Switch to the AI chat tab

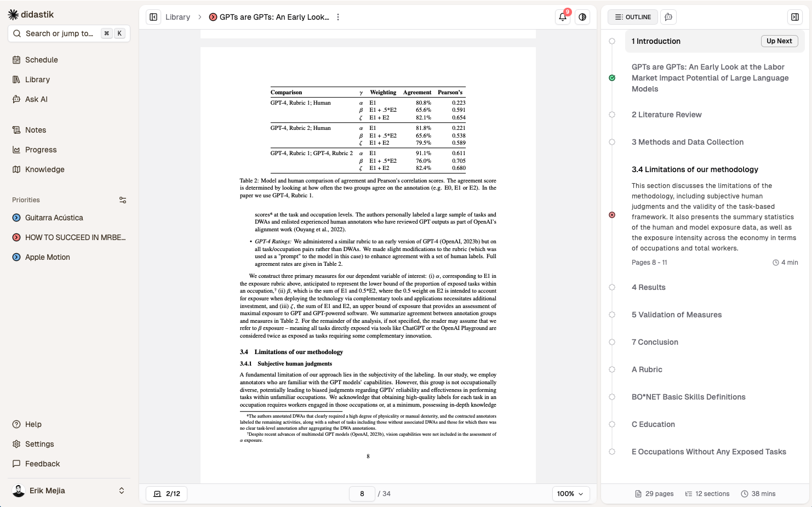(x=668, y=17)
